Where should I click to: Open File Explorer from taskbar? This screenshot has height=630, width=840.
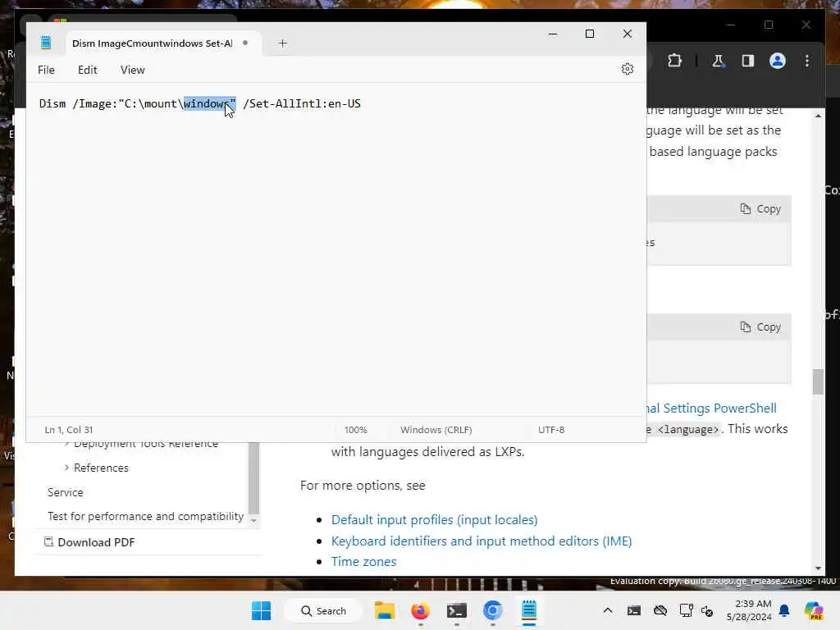coord(384,610)
